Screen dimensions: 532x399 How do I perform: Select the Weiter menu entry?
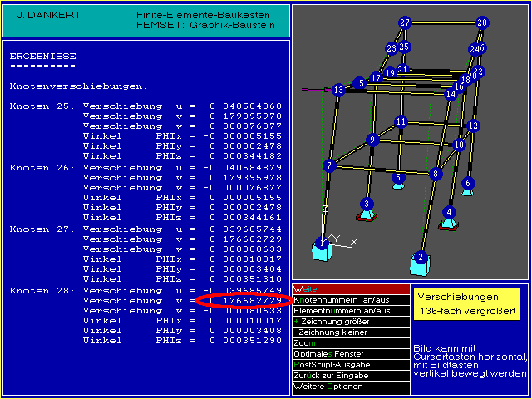coord(352,288)
